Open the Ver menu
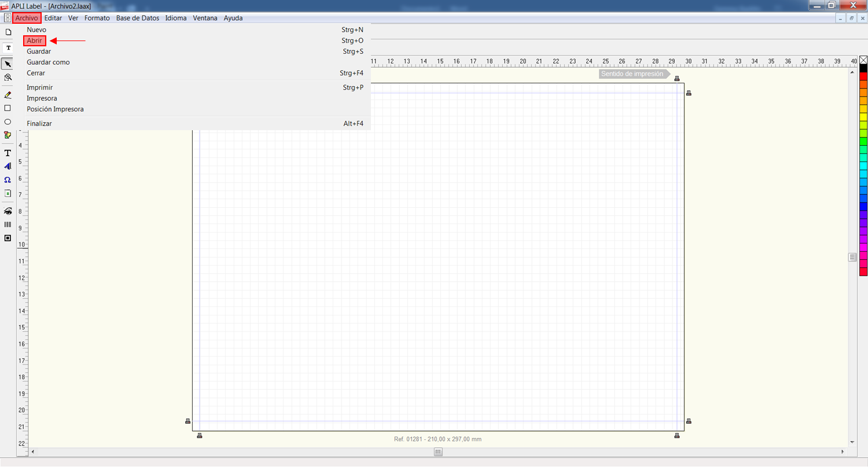This screenshot has height=467, width=868. tap(73, 18)
